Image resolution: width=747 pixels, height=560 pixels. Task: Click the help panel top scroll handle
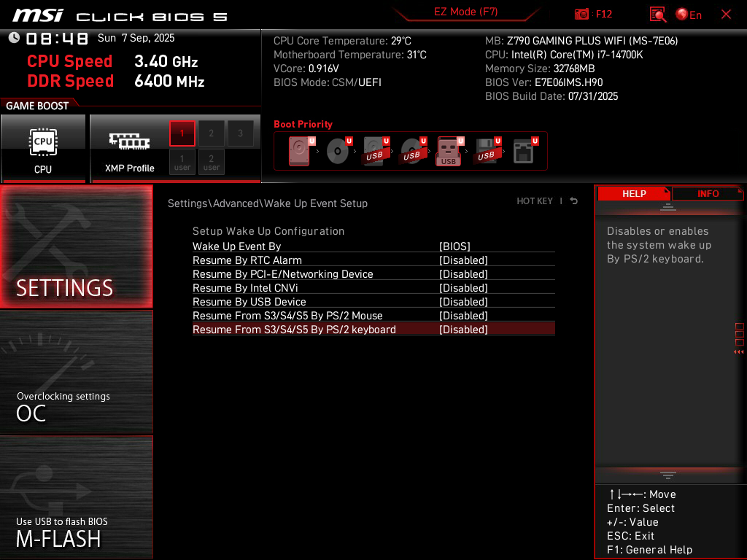668,206
